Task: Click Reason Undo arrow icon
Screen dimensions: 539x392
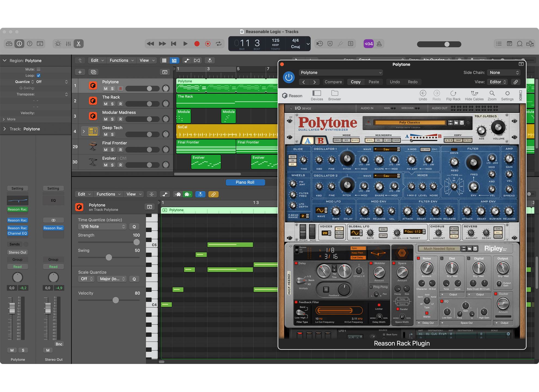Action: pyautogui.click(x=423, y=95)
